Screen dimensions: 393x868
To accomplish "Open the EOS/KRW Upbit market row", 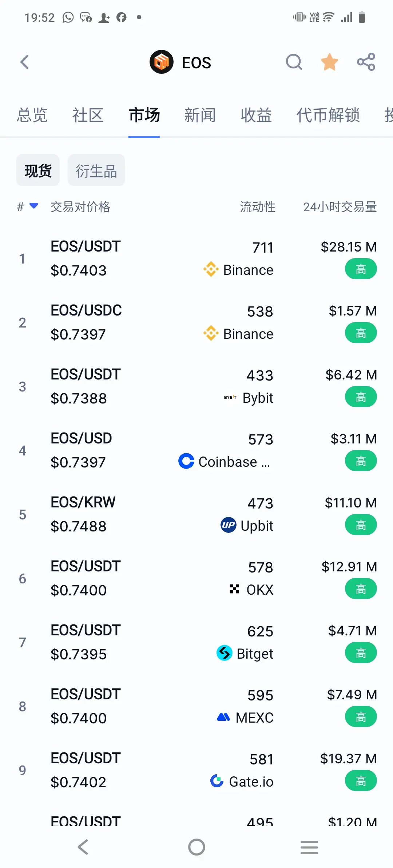I will [196, 514].
